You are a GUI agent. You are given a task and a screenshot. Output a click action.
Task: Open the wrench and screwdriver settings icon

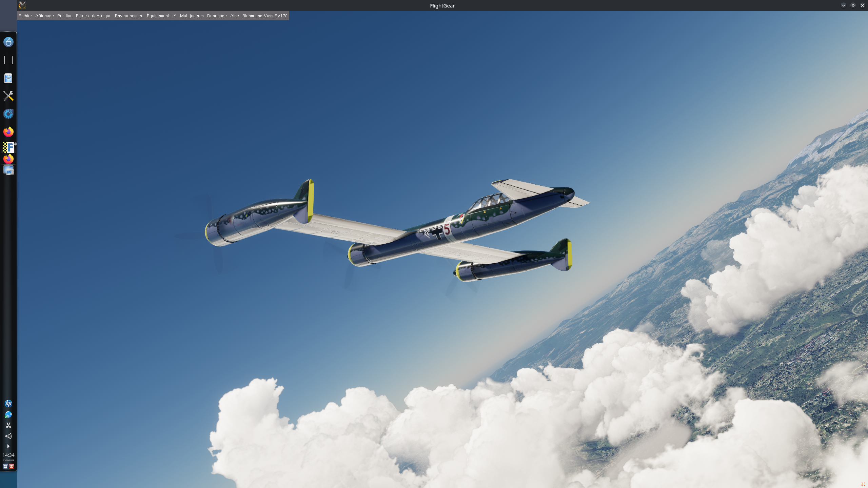[x=8, y=96]
